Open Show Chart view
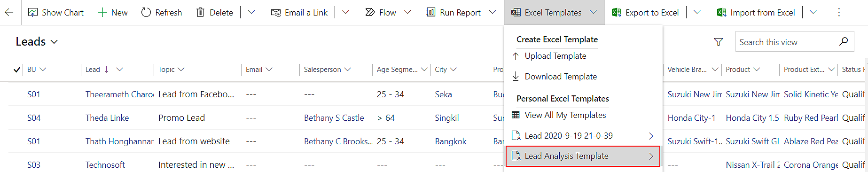This screenshot has height=172, width=868. pyautogui.click(x=56, y=13)
